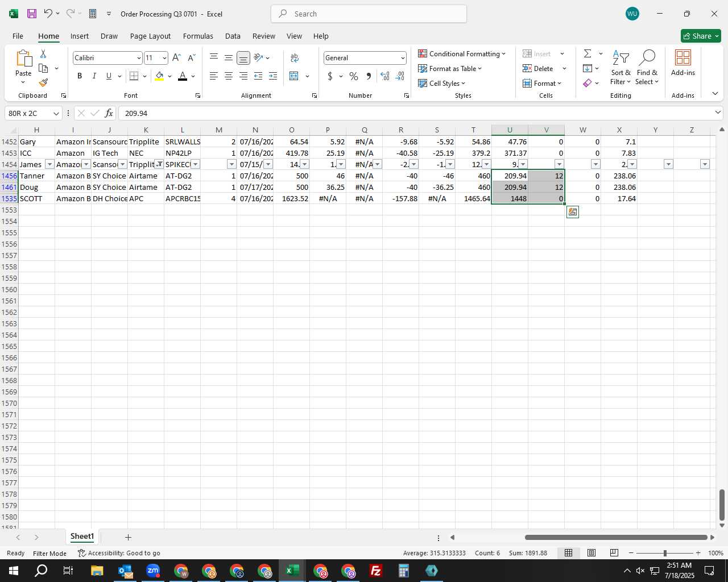This screenshot has width=728, height=582.
Task: Open Zoom app from the taskbar
Action: click(153, 571)
